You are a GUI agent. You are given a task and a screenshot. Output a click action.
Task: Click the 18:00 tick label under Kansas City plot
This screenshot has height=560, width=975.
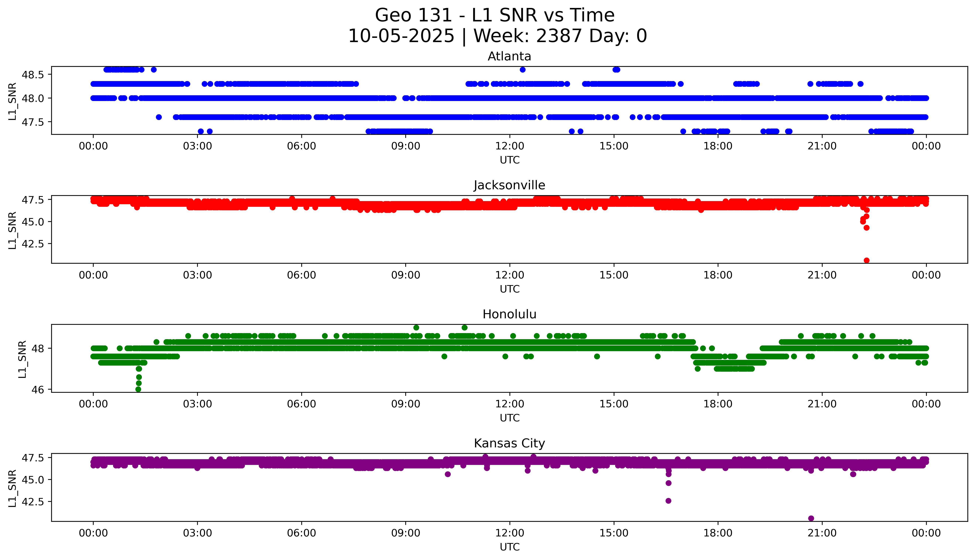pos(718,533)
